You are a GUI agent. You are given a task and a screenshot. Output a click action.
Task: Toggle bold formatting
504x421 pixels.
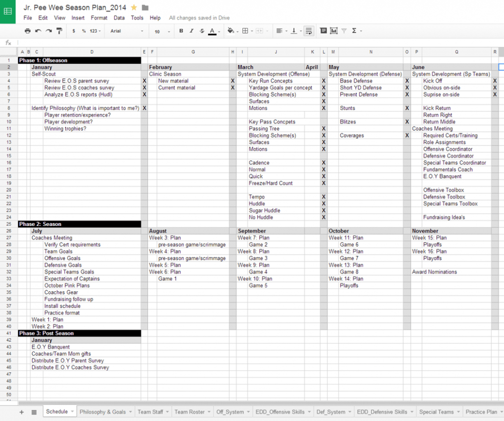[x=181, y=31]
